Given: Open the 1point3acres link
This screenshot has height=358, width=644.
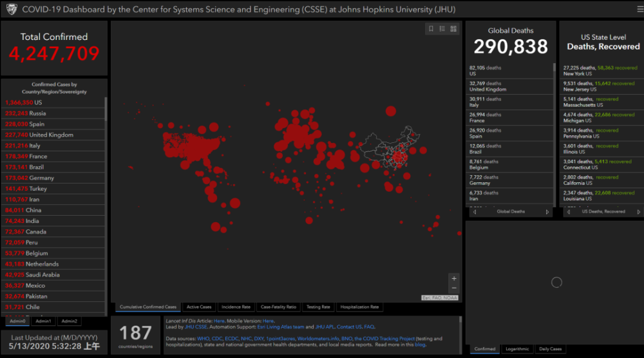Looking at the screenshot, I should pos(281,339).
